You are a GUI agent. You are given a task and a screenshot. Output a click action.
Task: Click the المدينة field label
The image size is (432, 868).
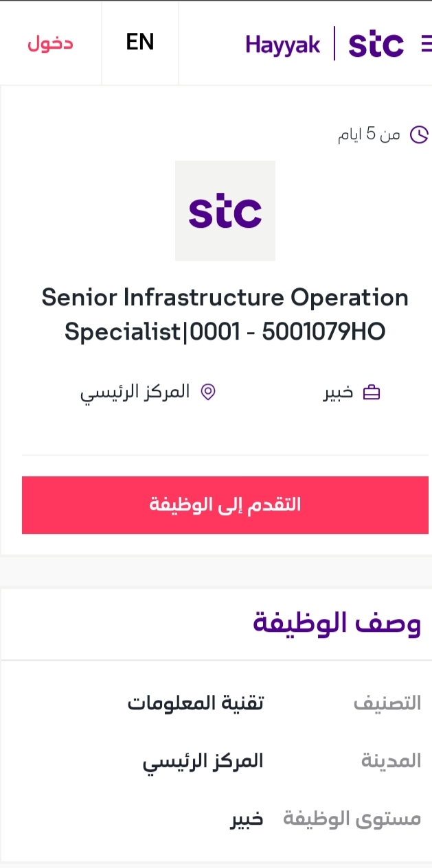click(391, 761)
